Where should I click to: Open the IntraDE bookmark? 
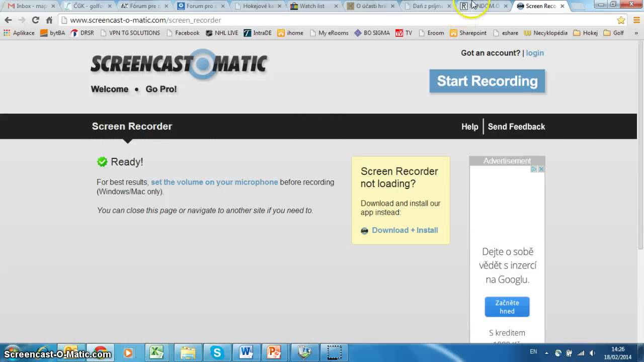pyautogui.click(x=258, y=33)
